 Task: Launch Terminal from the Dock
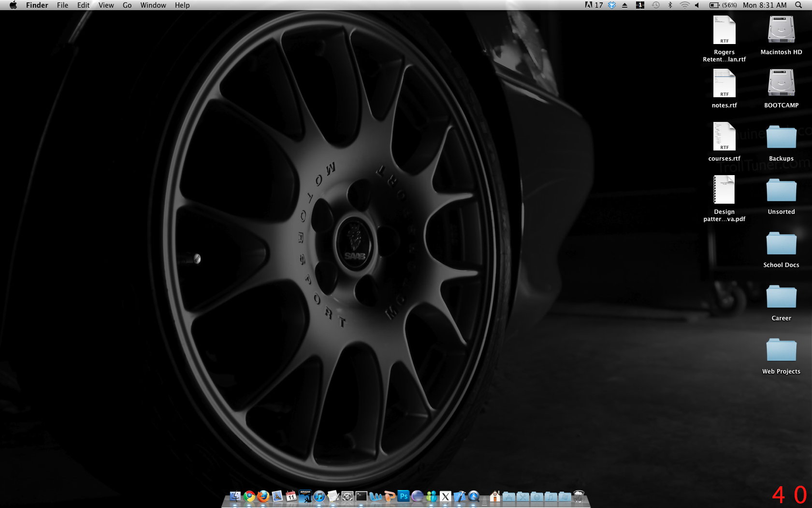coord(362,496)
